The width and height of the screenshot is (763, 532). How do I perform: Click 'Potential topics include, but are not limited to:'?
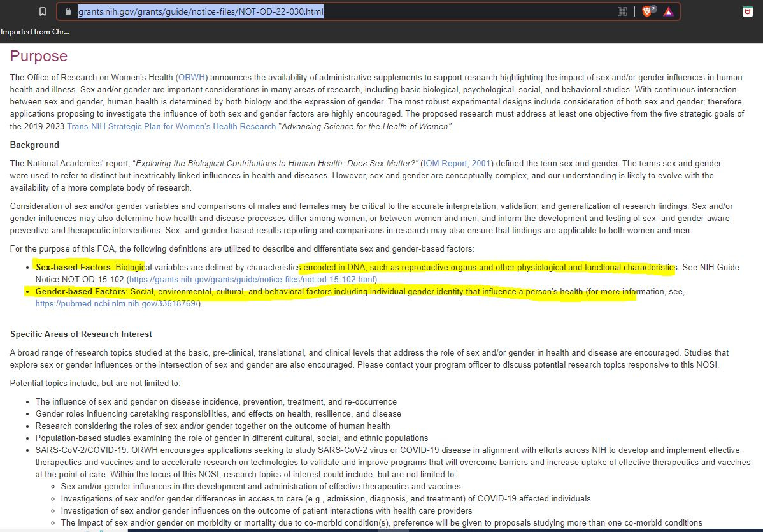coord(95,384)
